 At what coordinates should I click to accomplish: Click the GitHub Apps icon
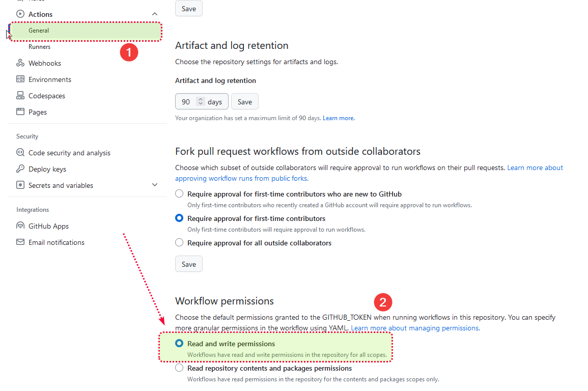pos(20,226)
